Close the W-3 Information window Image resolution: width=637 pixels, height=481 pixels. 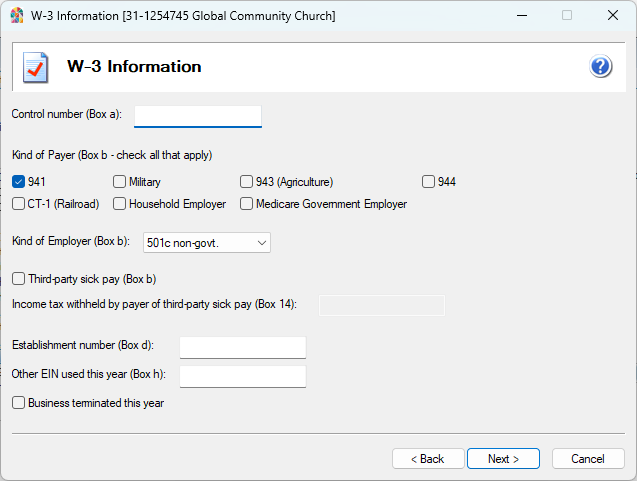[x=612, y=15]
